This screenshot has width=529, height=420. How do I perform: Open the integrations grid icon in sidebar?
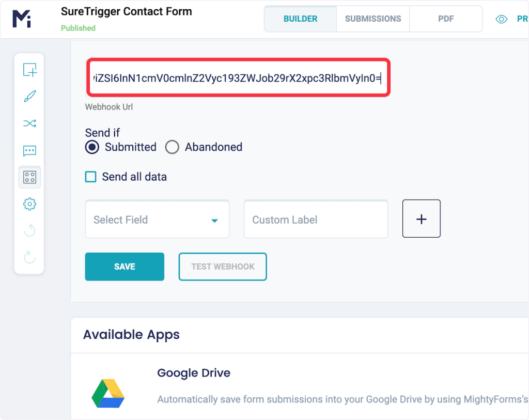click(29, 177)
